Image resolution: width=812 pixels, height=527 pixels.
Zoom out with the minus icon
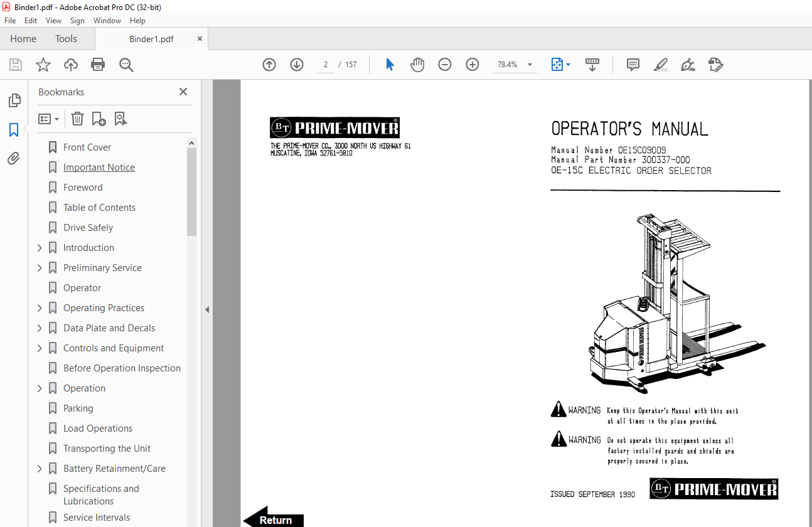[445, 65]
